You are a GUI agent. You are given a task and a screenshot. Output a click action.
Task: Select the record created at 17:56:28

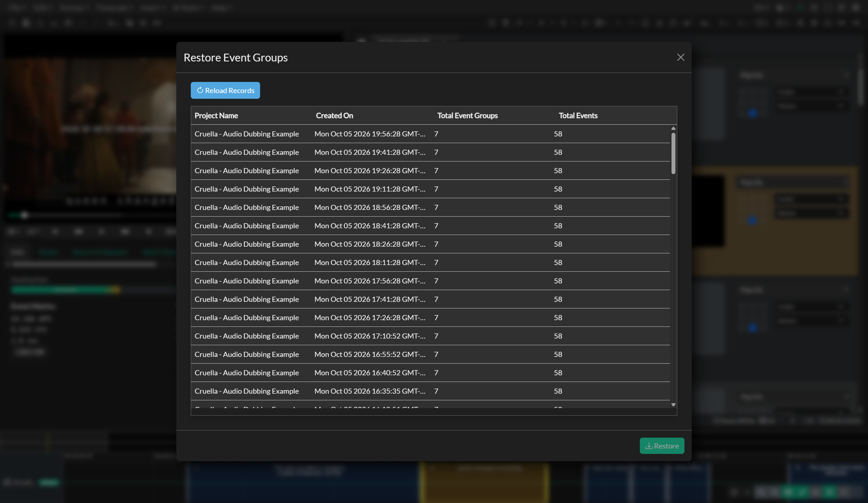pos(431,281)
